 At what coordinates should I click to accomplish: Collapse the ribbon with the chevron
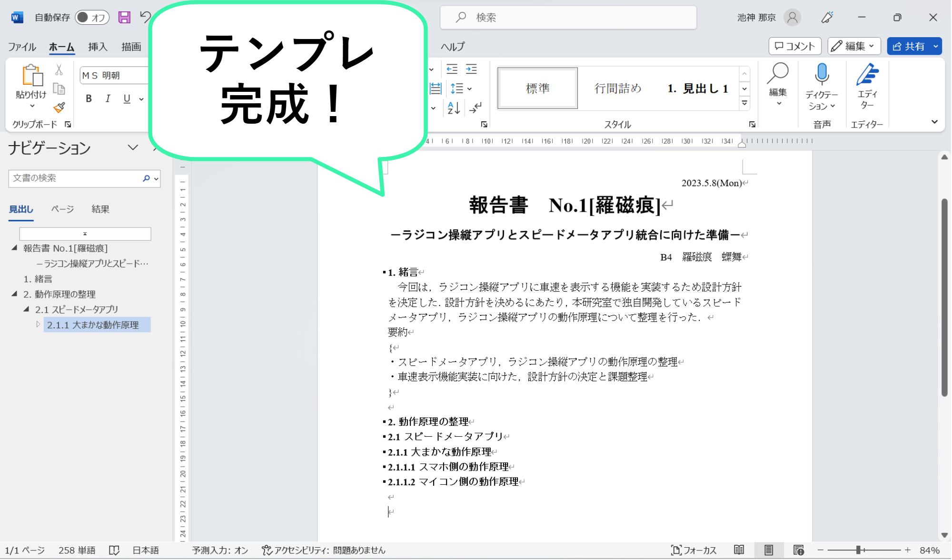934,122
